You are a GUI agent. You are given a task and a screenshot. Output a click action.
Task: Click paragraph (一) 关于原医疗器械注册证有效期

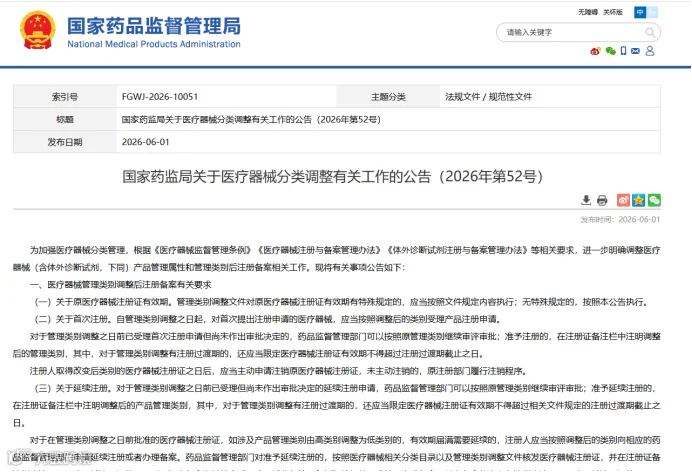(x=341, y=302)
